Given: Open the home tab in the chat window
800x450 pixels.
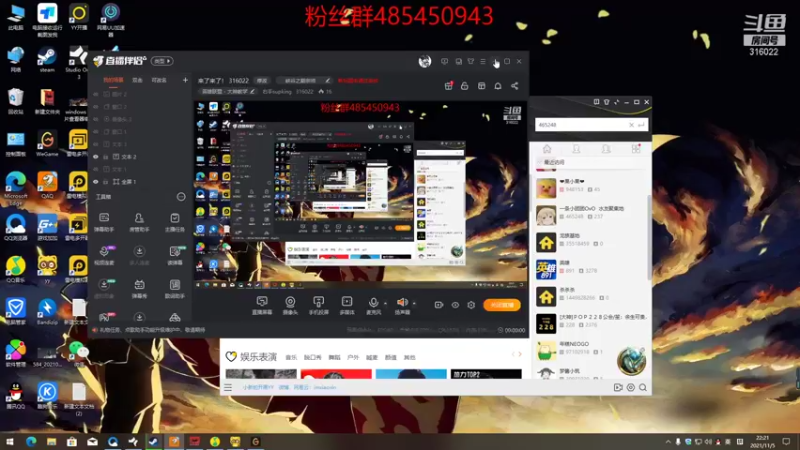Looking at the screenshot, I should coord(547,148).
